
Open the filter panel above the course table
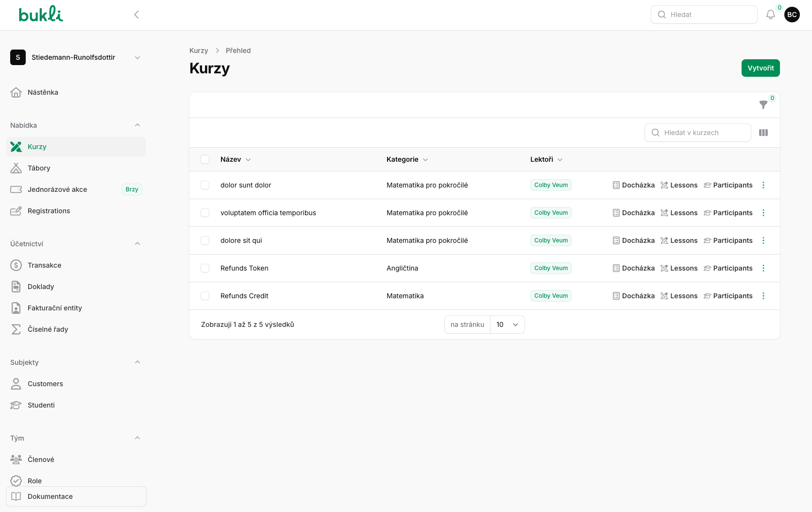[x=763, y=105]
